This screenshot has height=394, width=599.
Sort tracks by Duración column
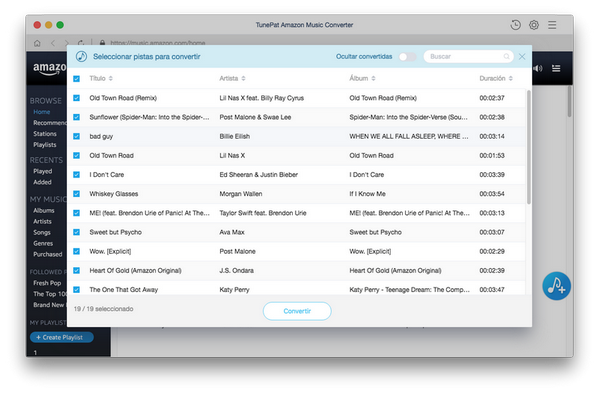(x=496, y=78)
